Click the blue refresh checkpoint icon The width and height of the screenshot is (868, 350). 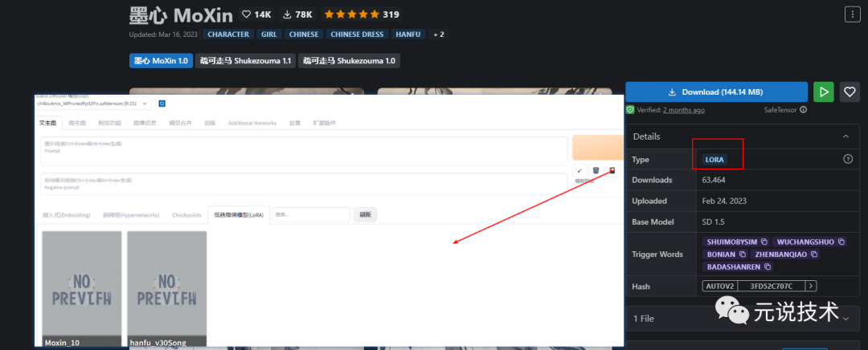162,104
